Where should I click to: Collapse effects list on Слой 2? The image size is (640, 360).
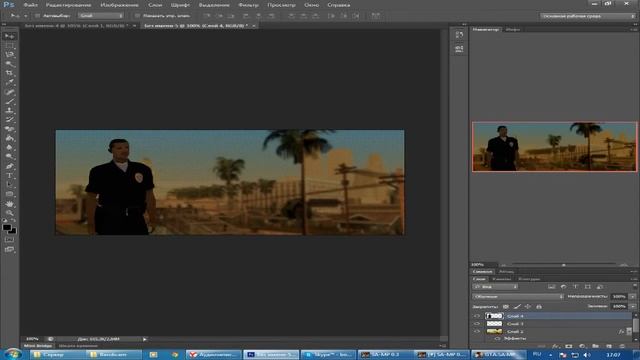pos(629,331)
